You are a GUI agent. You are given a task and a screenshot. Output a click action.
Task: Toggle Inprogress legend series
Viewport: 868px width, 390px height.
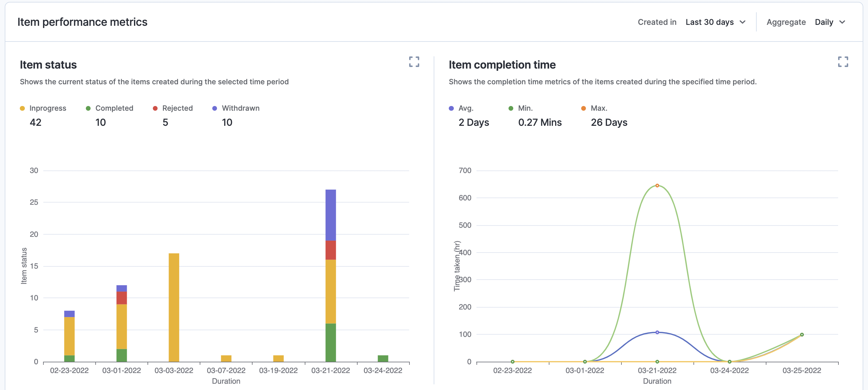[47, 108]
